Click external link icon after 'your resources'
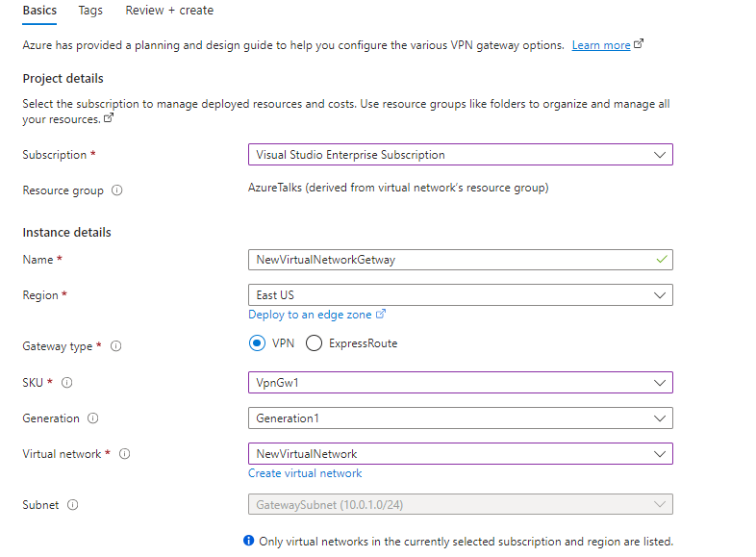Image resolution: width=756 pixels, height=557 pixels. click(109, 117)
